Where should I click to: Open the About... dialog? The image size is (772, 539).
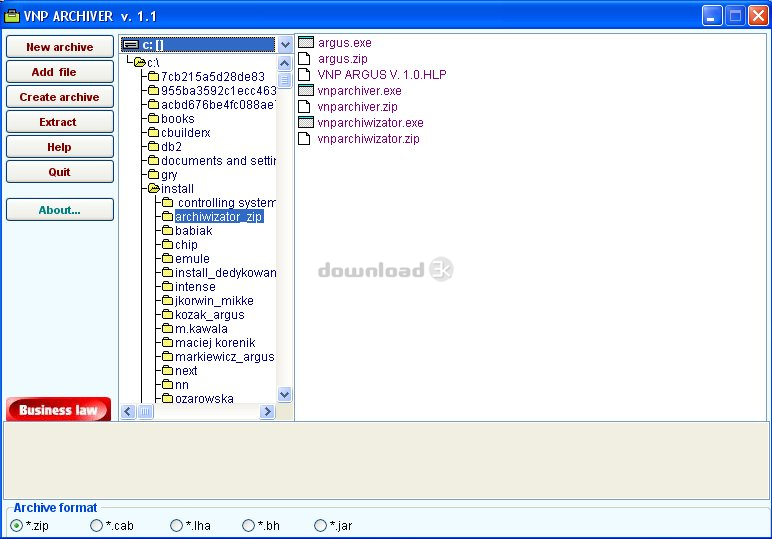point(59,210)
